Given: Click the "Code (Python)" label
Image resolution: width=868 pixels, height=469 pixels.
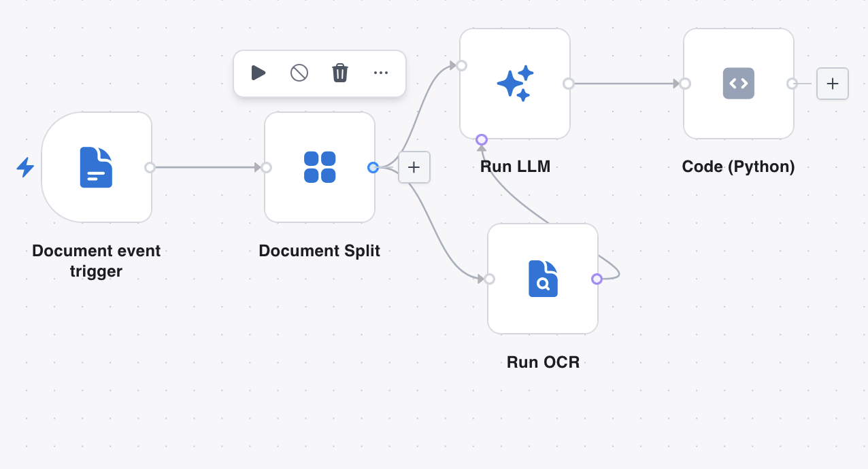Looking at the screenshot, I should (739, 167).
